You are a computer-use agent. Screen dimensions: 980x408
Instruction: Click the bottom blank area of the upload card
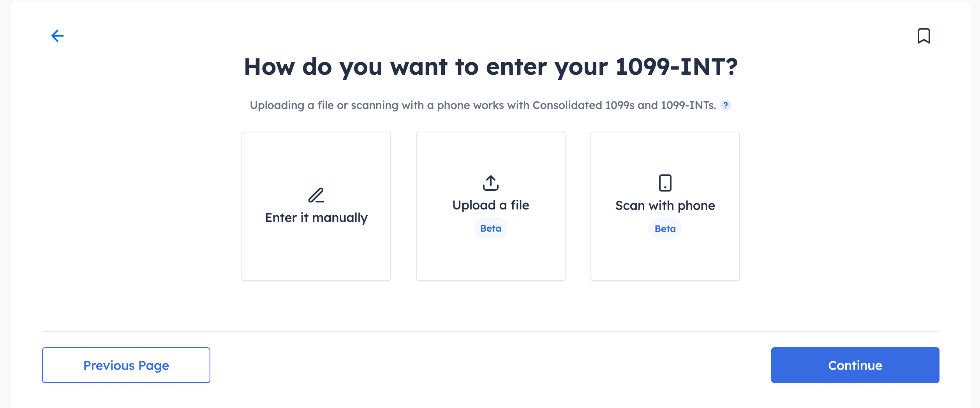coord(490,261)
